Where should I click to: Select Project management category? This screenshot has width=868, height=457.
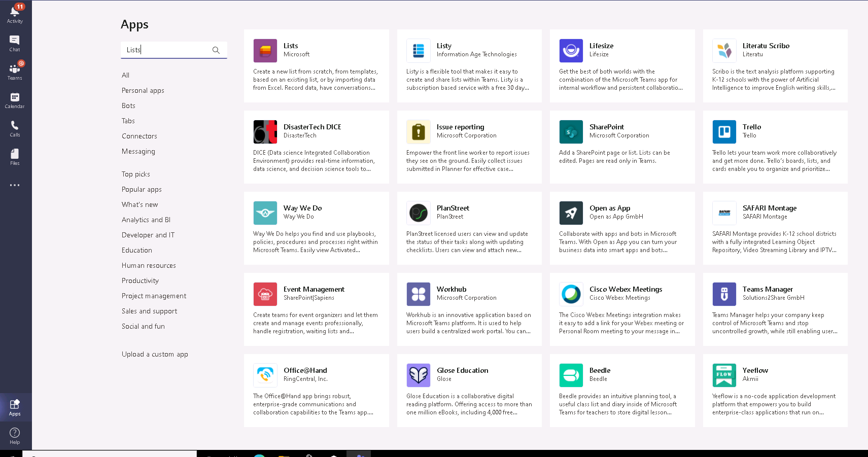[154, 296]
